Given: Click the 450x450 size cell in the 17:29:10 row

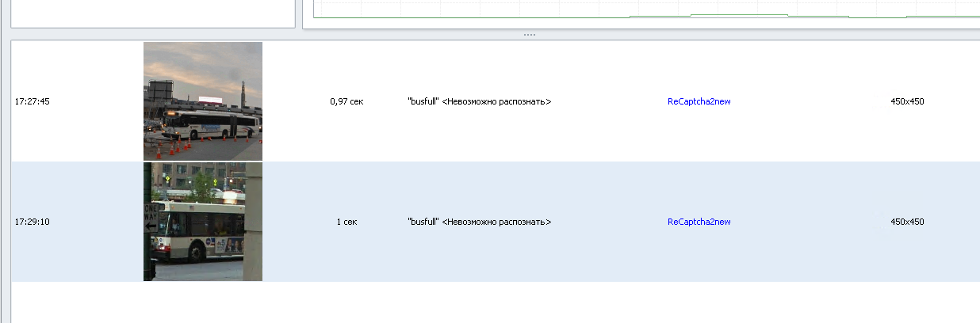Looking at the screenshot, I should tap(907, 222).
